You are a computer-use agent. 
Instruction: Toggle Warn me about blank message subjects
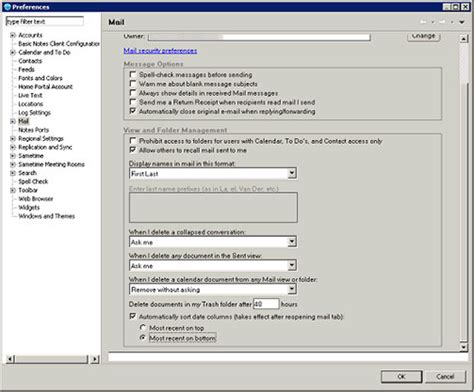tap(133, 83)
